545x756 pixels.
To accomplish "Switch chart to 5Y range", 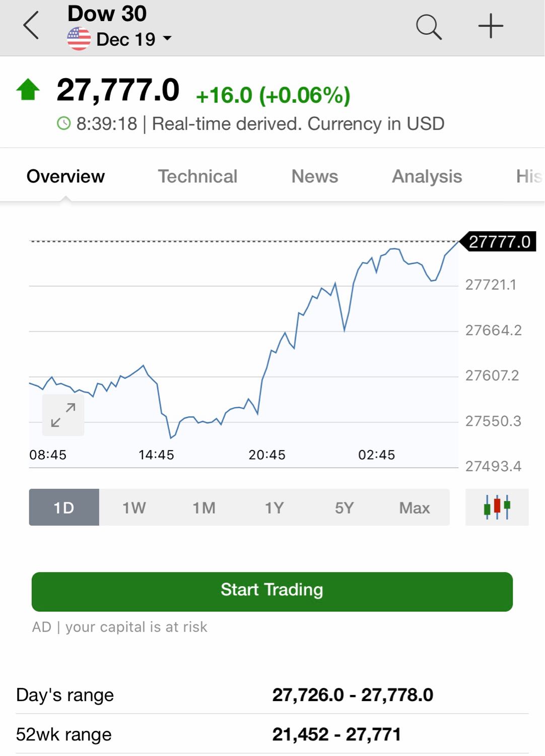I will 344,508.
